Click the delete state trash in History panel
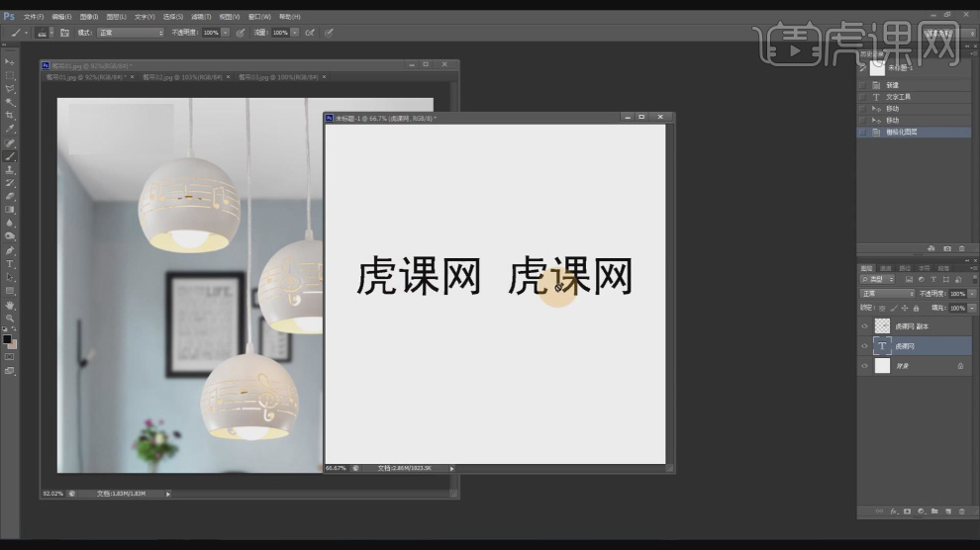This screenshot has height=550, width=980. [962, 248]
